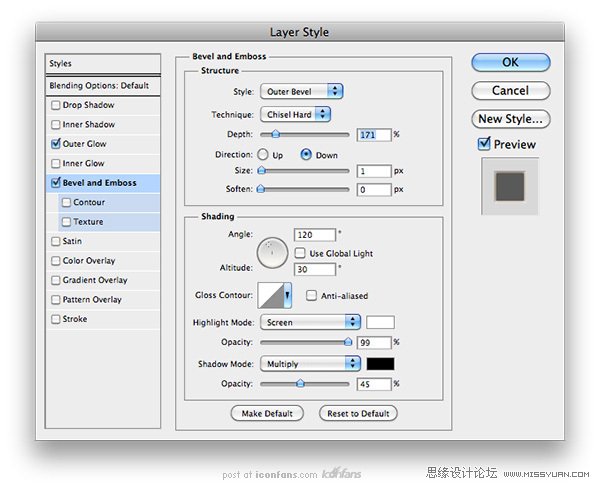
Task: Click the Soften slider handle
Action: point(261,189)
